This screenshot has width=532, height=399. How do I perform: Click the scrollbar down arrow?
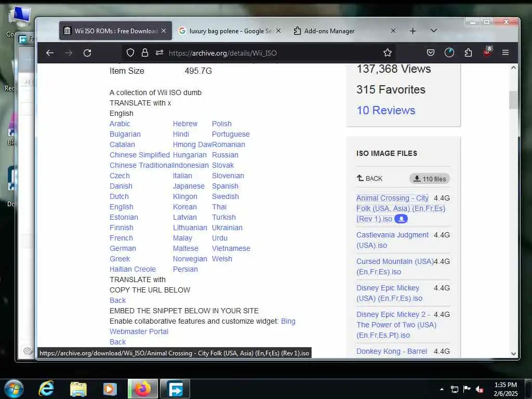513,353
